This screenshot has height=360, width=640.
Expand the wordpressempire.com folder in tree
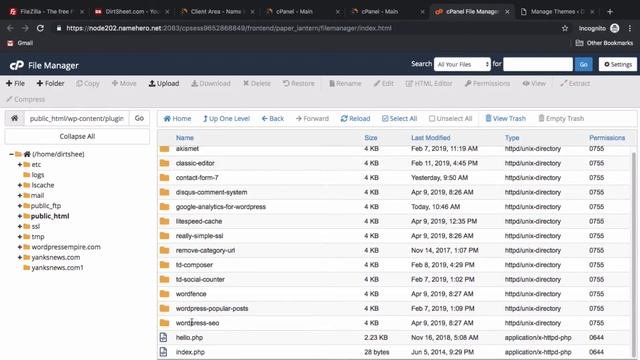(x=20, y=247)
